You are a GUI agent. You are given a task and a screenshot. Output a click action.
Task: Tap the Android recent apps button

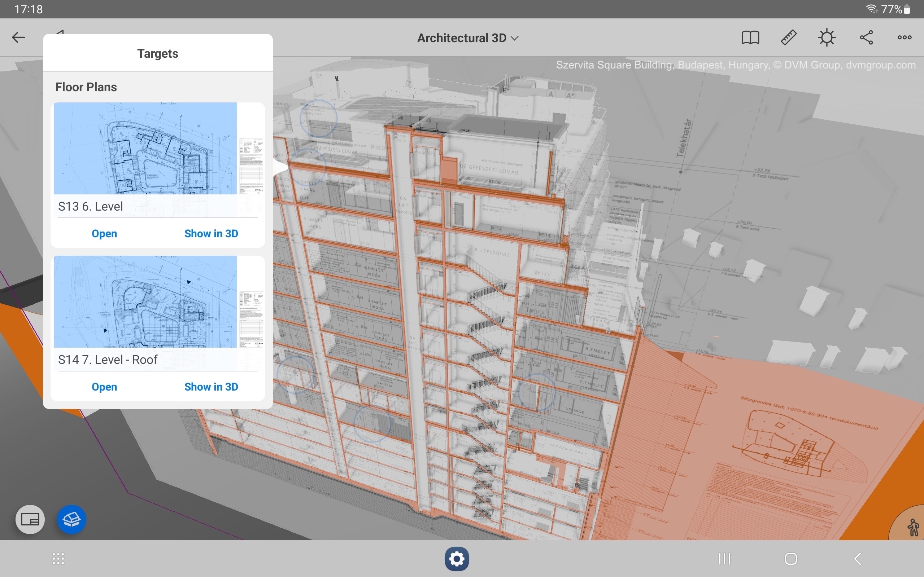(x=724, y=559)
